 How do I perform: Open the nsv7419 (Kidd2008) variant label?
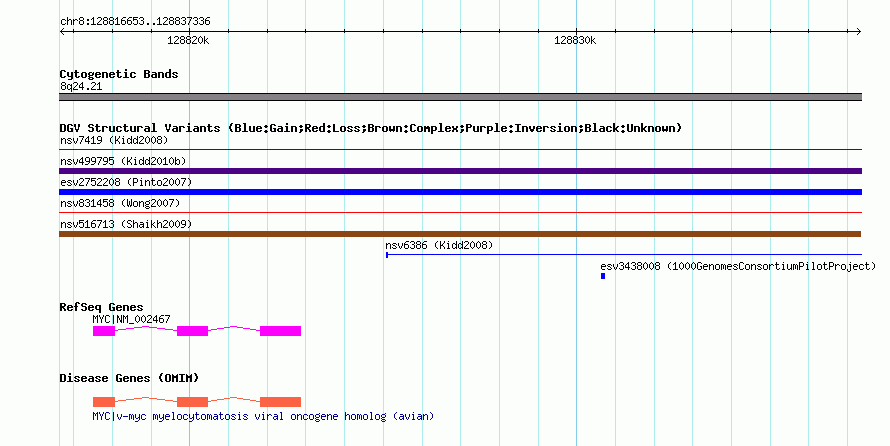pos(114,140)
